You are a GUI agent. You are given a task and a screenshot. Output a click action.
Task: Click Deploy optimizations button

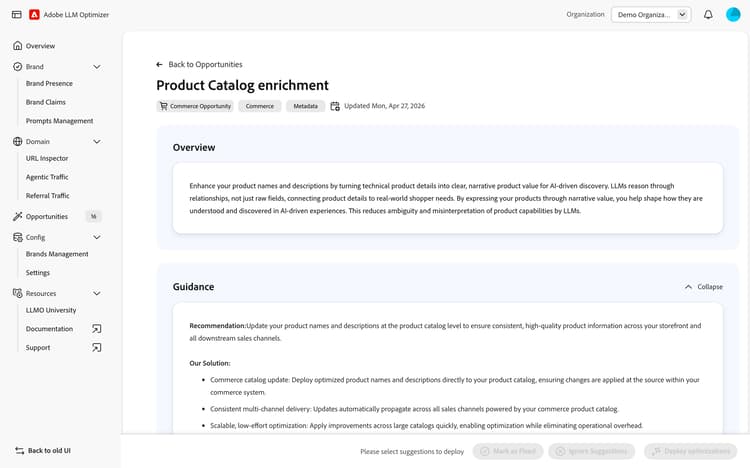tap(690, 451)
